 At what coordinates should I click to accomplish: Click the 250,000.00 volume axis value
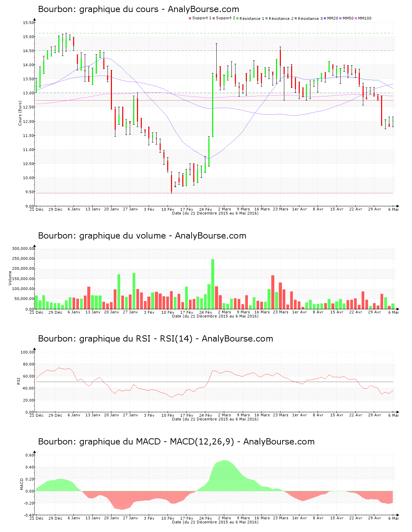point(23,258)
